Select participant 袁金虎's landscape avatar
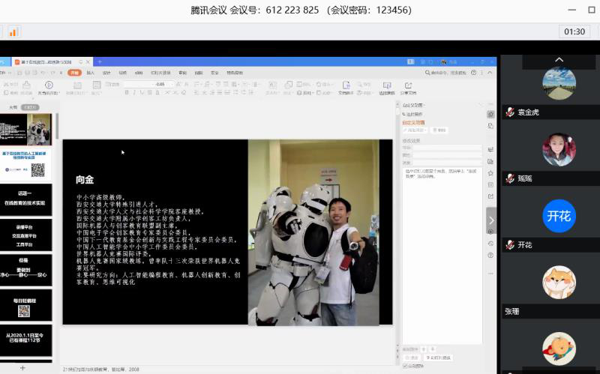 pos(559,83)
